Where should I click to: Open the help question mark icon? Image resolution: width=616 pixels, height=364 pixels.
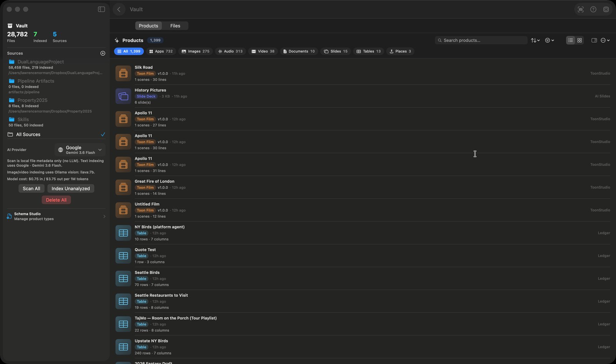(593, 9)
